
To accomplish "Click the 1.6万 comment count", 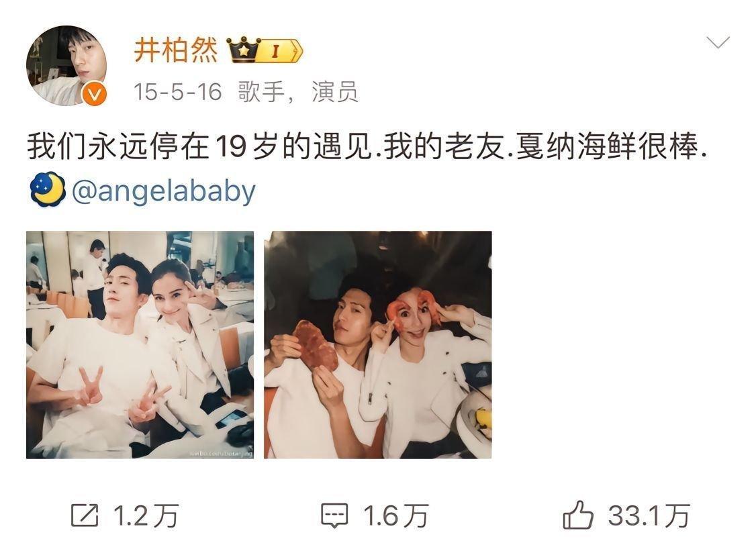I will 395,515.
